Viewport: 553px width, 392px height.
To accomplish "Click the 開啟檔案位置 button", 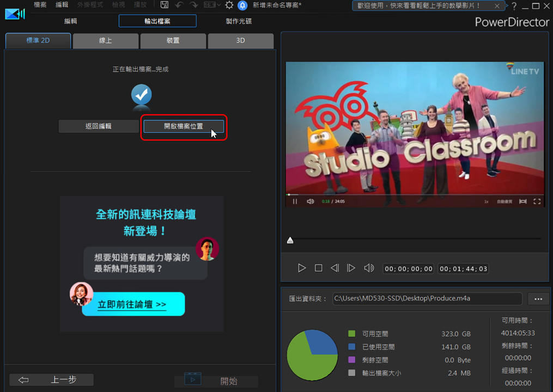I will [184, 126].
